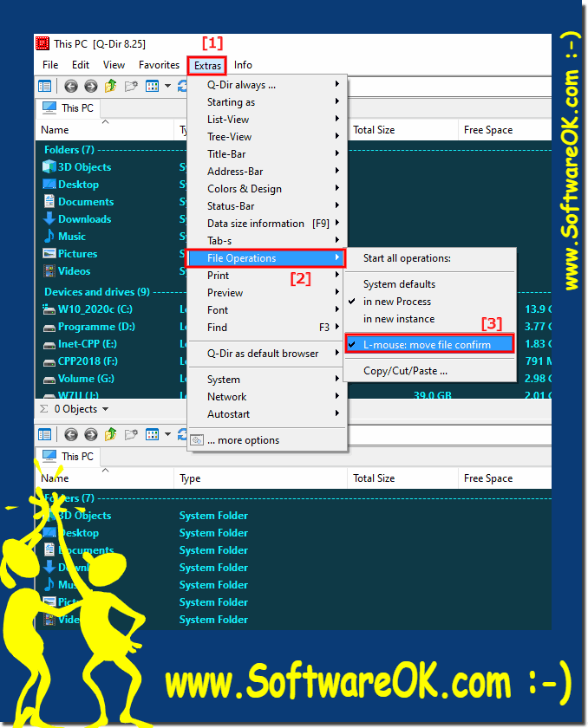Image resolution: width=588 pixels, height=728 pixels.
Task: Click the sigma icon beside 0 Objects
Action: click(44, 409)
